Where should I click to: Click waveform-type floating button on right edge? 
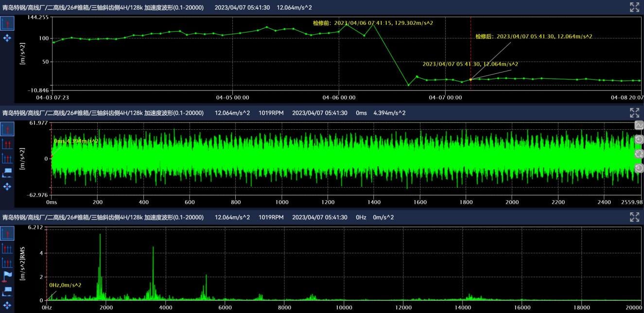[x=639, y=125]
